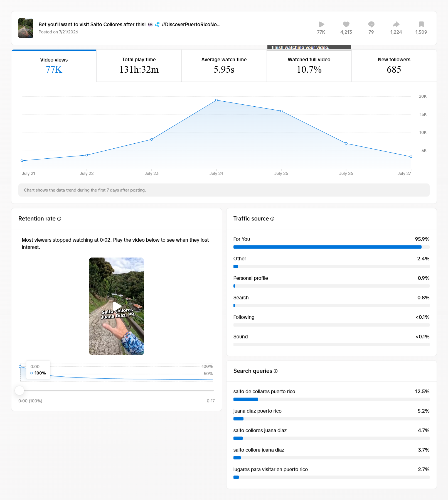Click the 'Sound' traffic source label

[x=240, y=337]
